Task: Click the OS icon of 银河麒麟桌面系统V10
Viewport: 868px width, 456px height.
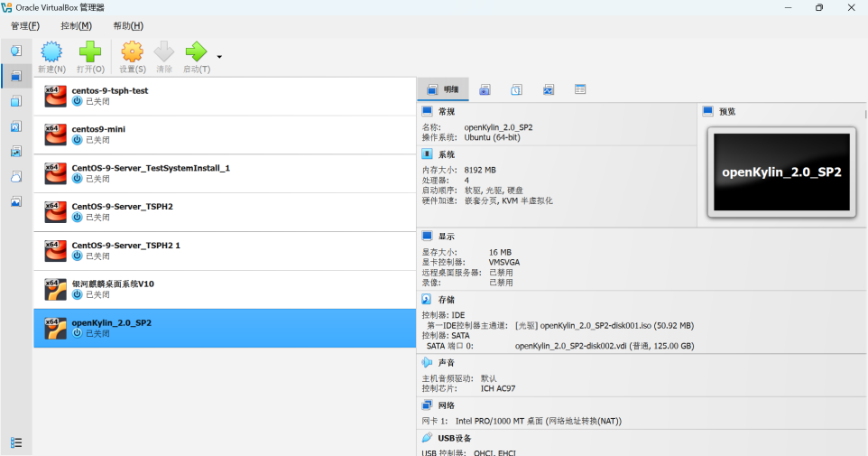Action: click(55, 289)
